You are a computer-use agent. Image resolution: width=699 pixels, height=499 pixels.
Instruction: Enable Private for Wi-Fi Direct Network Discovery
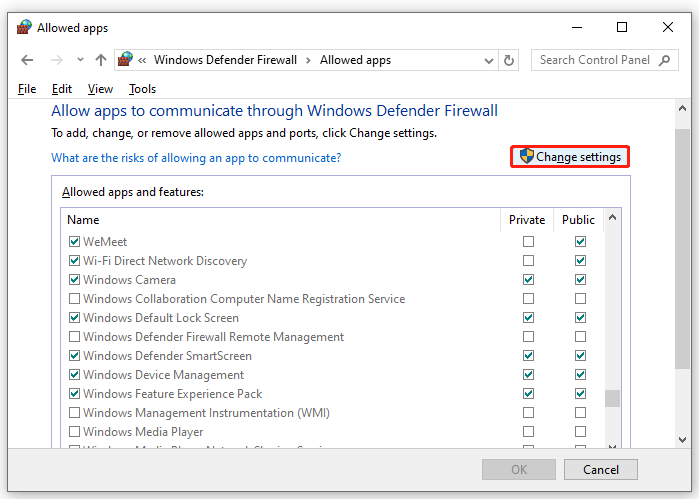528,260
